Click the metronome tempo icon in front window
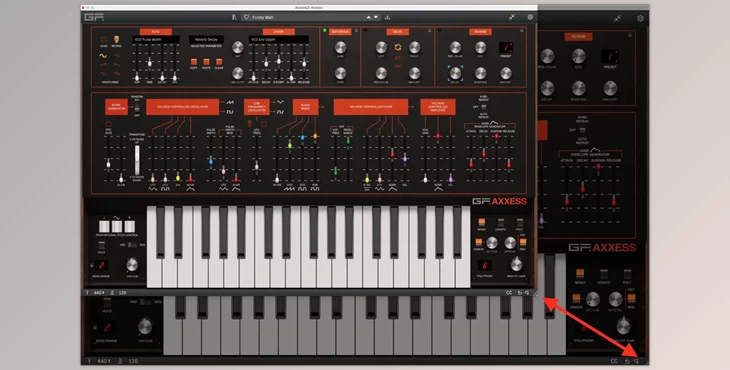730x370 pixels. [112, 293]
